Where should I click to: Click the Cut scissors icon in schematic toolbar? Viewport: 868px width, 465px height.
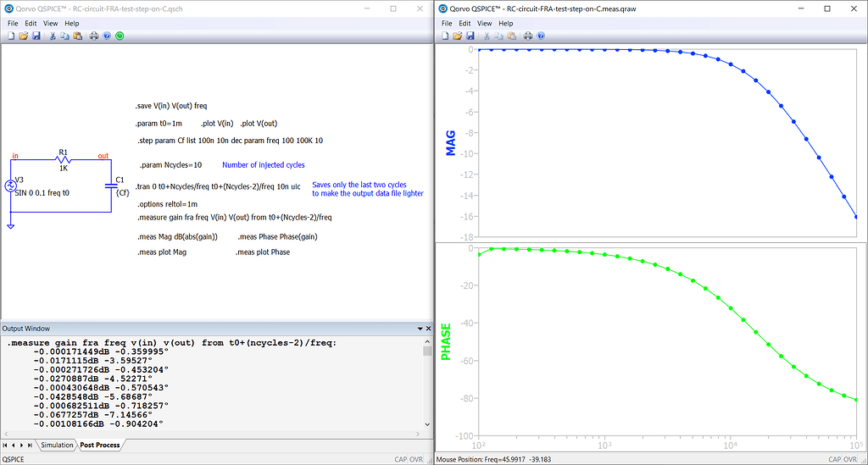point(53,36)
